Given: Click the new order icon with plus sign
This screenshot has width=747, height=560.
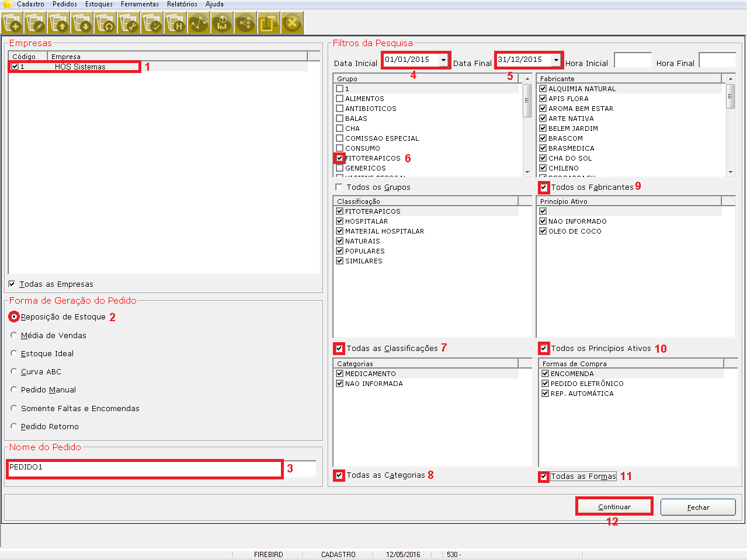Looking at the screenshot, I should click(12, 24).
